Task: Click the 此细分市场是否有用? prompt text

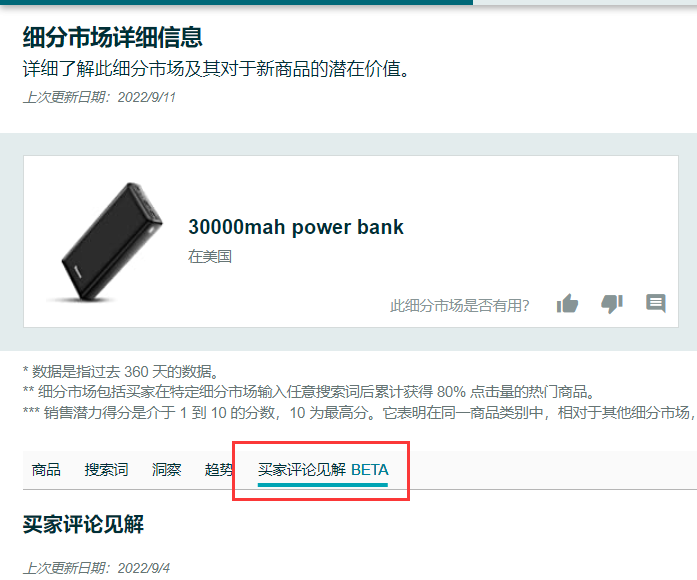Action: tap(460, 305)
